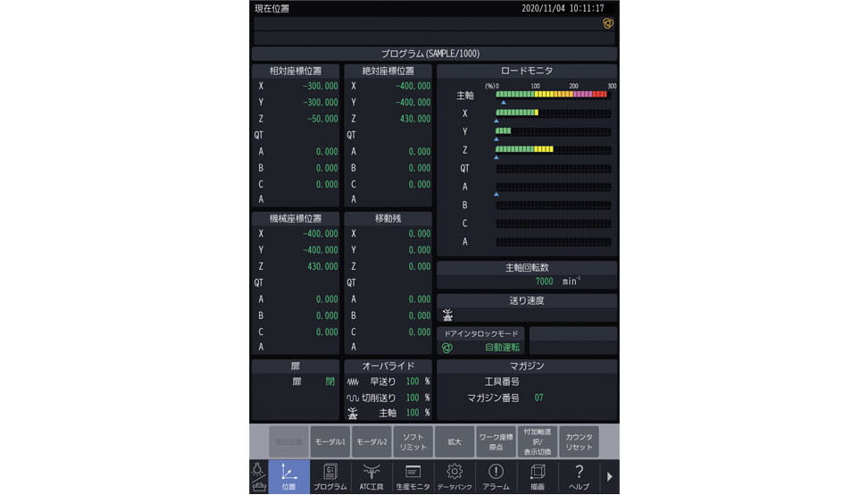Viewport: 868px width, 495px height.
Task: Toggle 付加軸選択/表示切換 display
Action: coord(537,441)
